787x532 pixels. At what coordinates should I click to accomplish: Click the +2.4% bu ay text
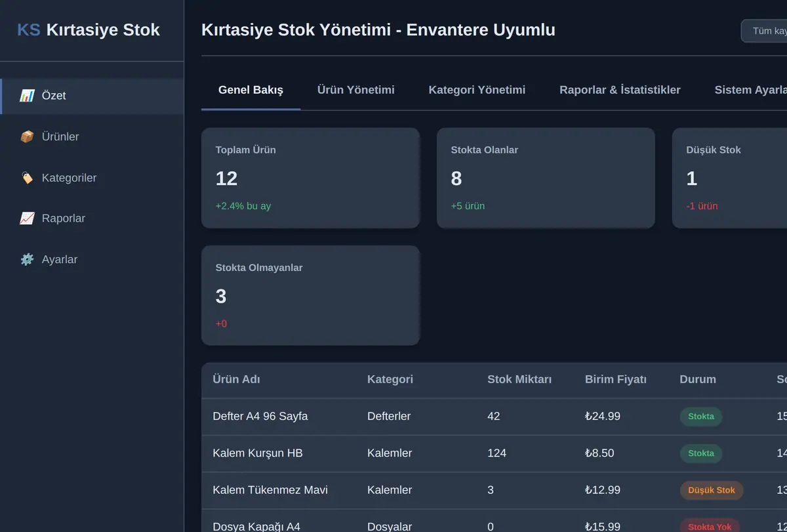pyautogui.click(x=243, y=206)
